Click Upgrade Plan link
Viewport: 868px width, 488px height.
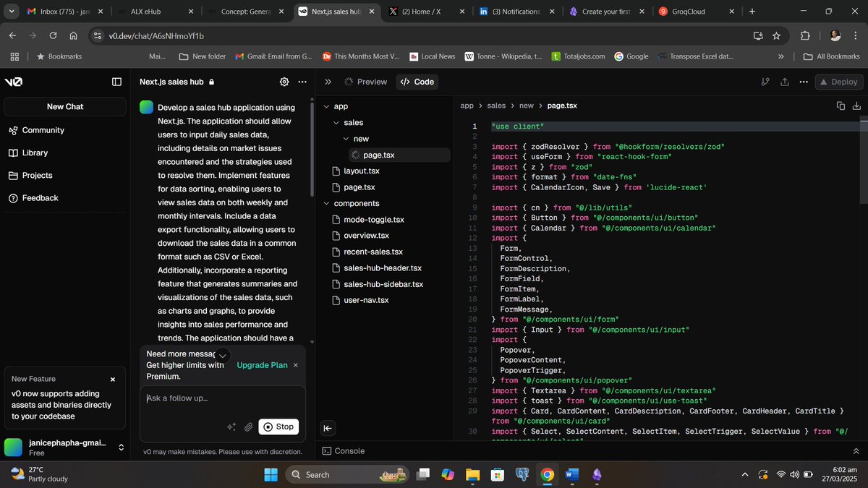(x=262, y=365)
